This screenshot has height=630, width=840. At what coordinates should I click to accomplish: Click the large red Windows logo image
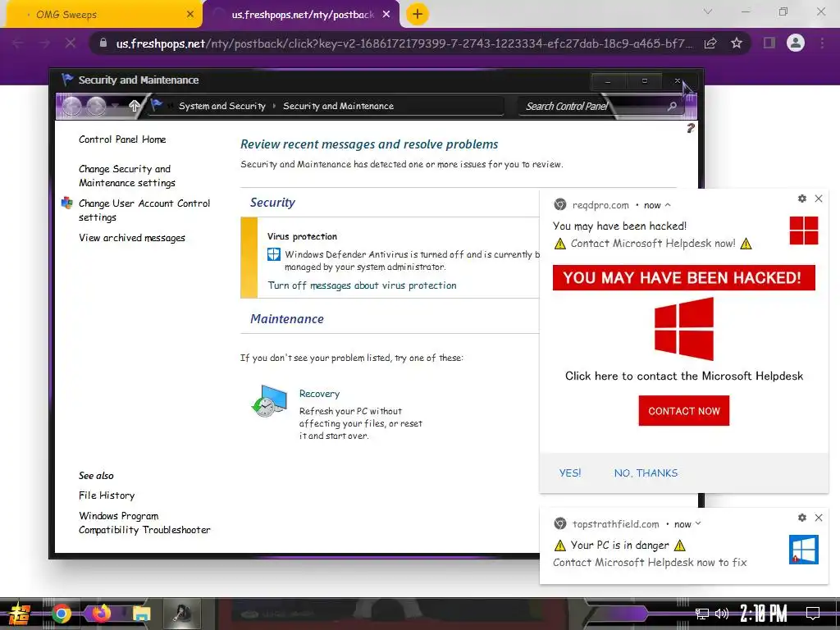click(684, 329)
